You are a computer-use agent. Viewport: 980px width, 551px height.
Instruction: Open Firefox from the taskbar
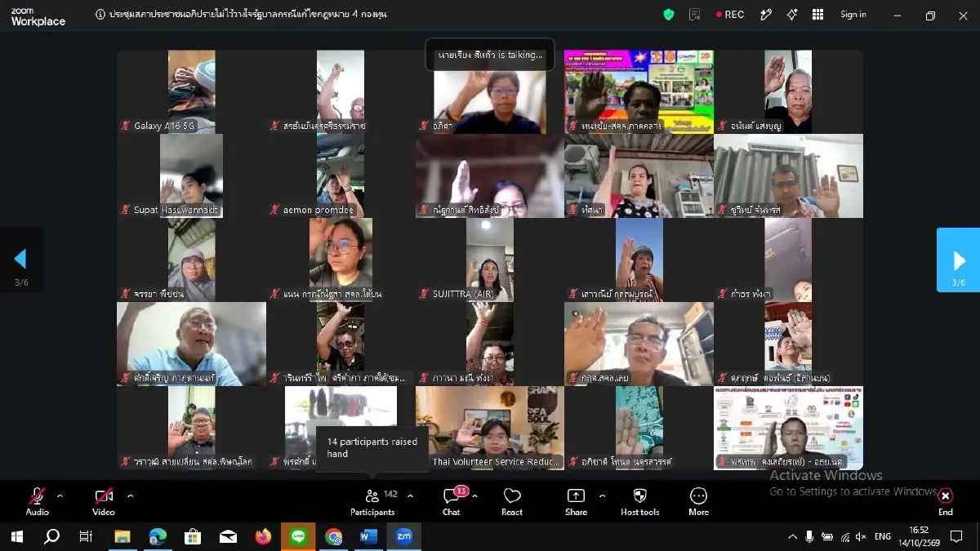pos(263,536)
